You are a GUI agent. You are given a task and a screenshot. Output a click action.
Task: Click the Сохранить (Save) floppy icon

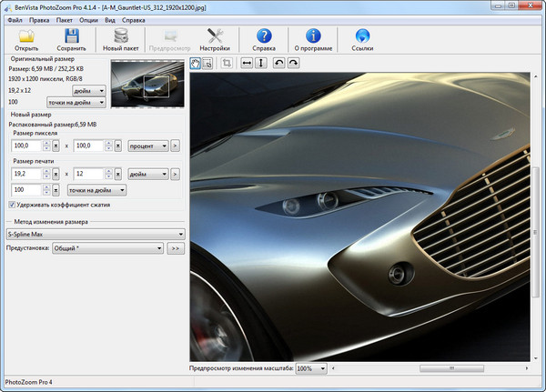pyautogui.click(x=71, y=36)
